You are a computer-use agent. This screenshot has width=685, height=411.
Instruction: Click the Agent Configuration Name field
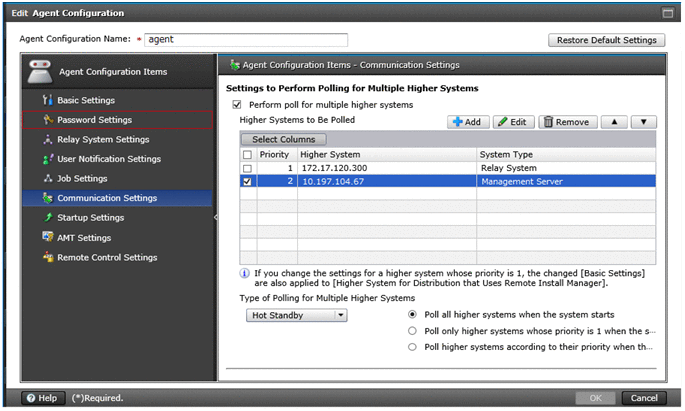pos(245,40)
